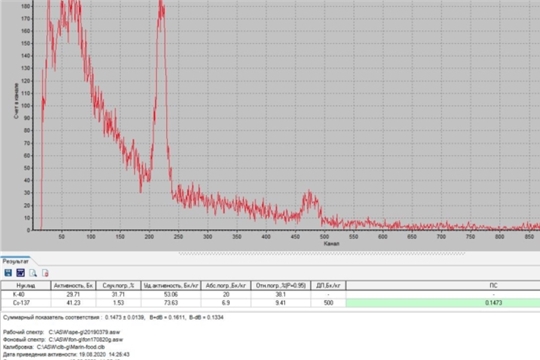The width and height of the screenshot is (540, 360).
Task: Click the Канал x-axis label
Action: point(331,244)
